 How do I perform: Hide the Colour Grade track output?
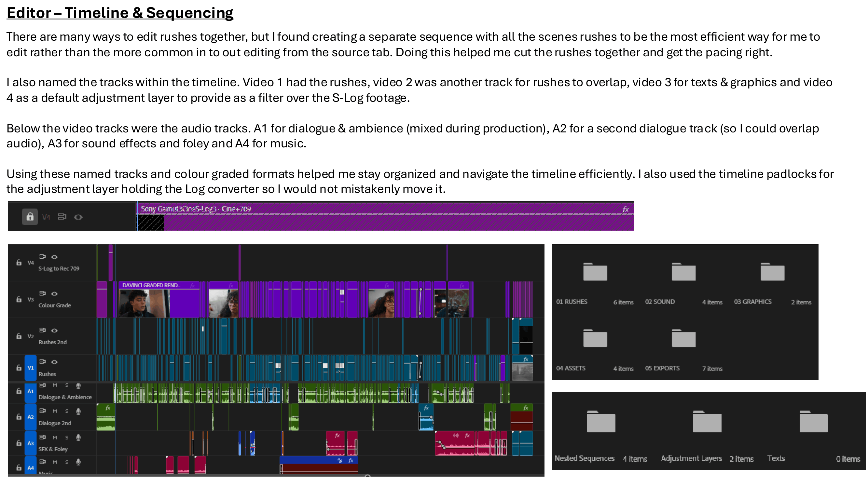click(54, 294)
